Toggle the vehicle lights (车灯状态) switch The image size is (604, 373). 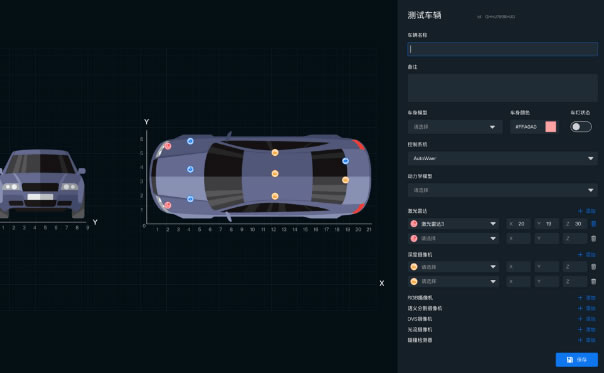tap(581, 127)
